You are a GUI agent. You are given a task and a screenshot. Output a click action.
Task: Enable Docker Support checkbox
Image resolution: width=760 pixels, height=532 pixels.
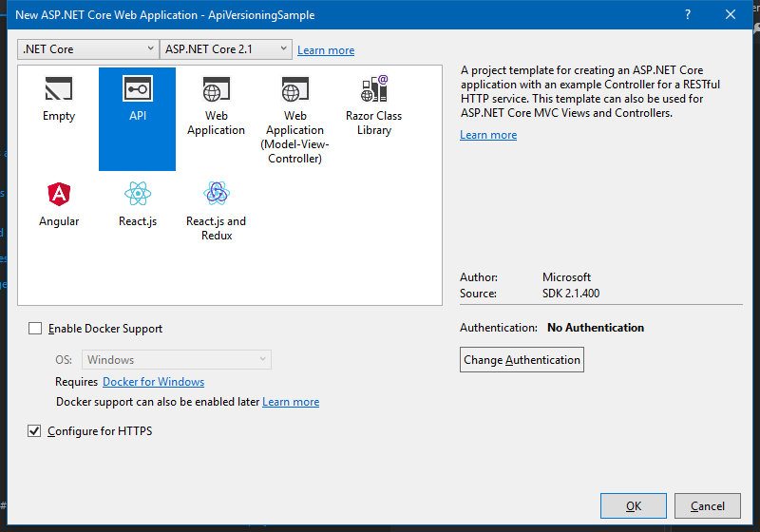coord(35,329)
